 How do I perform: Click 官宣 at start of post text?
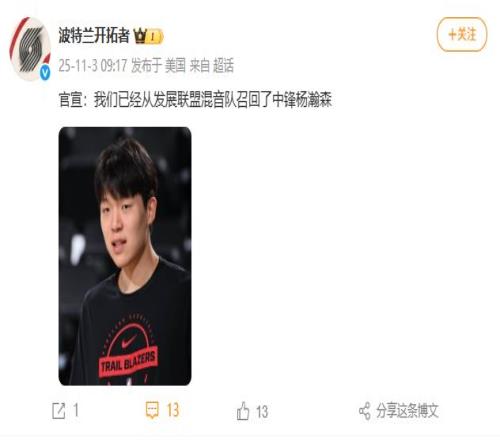click(70, 100)
